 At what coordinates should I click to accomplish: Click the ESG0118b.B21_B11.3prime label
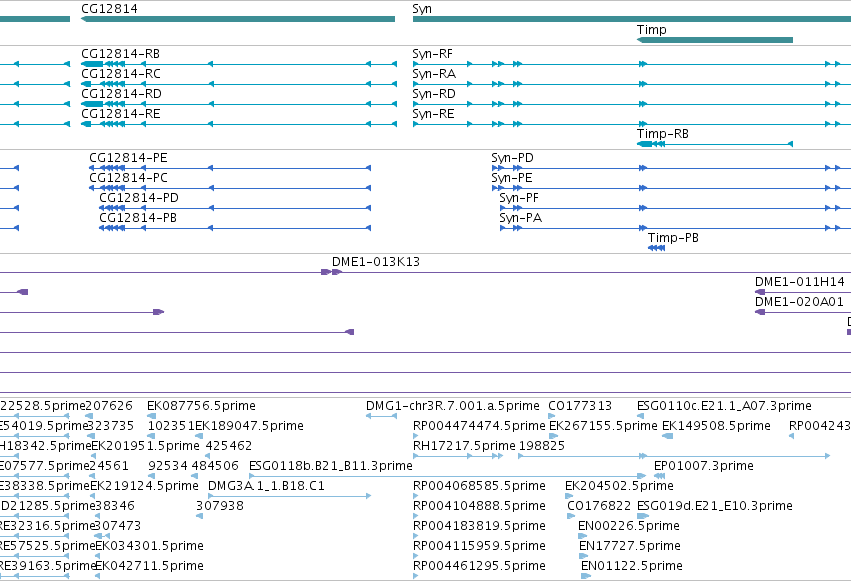(x=331, y=466)
